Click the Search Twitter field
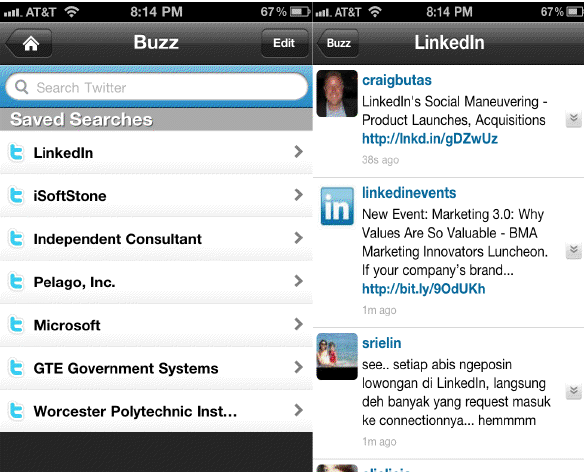The height and width of the screenshot is (472, 584). (156, 87)
